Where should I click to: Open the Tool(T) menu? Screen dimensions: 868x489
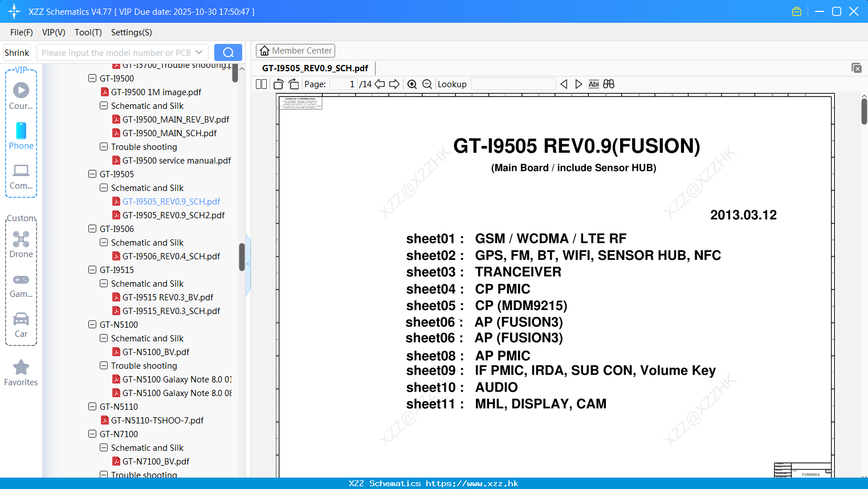(x=88, y=32)
